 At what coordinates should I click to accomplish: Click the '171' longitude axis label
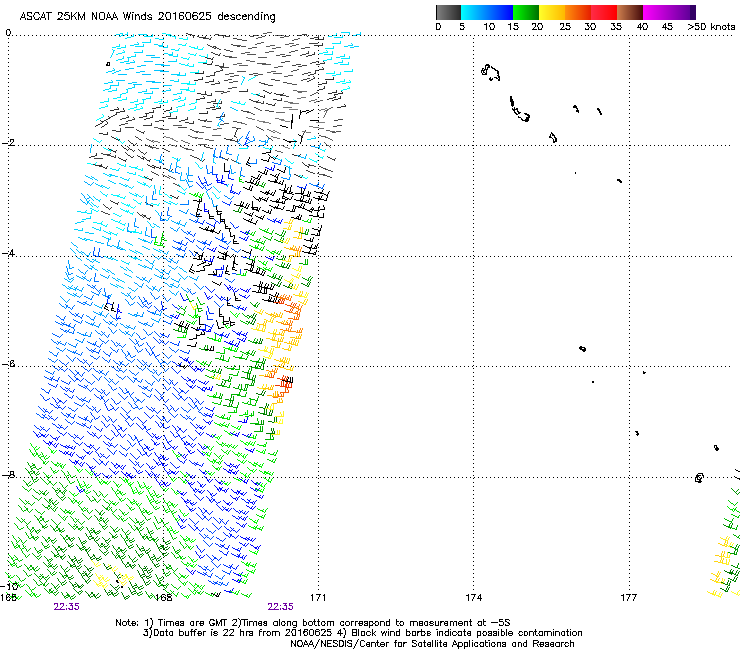coord(318,598)
